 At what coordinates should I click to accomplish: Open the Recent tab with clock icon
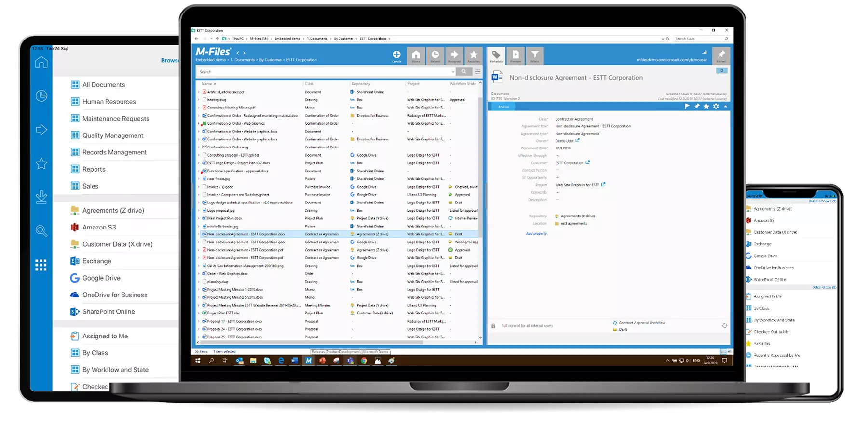[x=435, y=55]
